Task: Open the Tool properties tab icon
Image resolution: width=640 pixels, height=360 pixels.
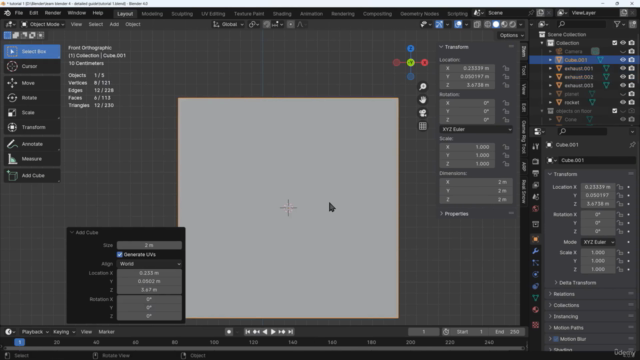Action: click(536, 147)
